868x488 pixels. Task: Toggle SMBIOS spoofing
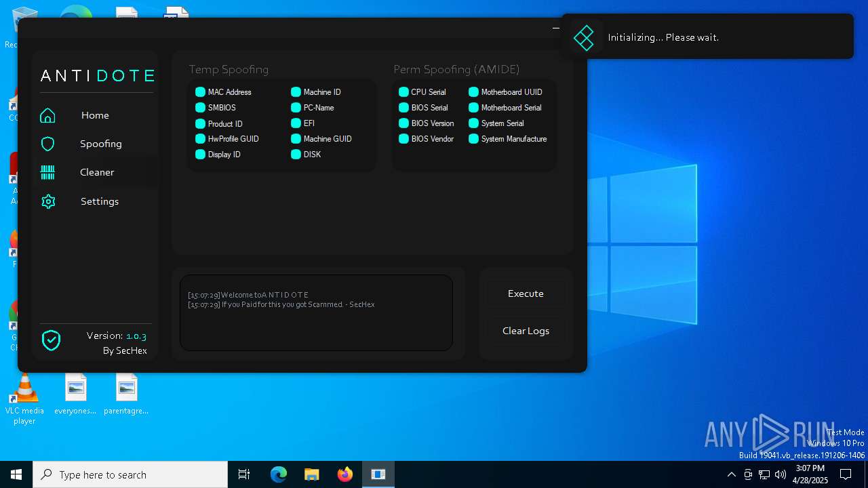[x=200, y=107]
